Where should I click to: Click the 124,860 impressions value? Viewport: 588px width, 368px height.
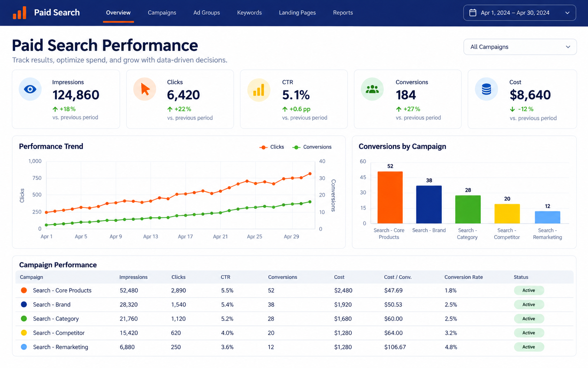76,95
